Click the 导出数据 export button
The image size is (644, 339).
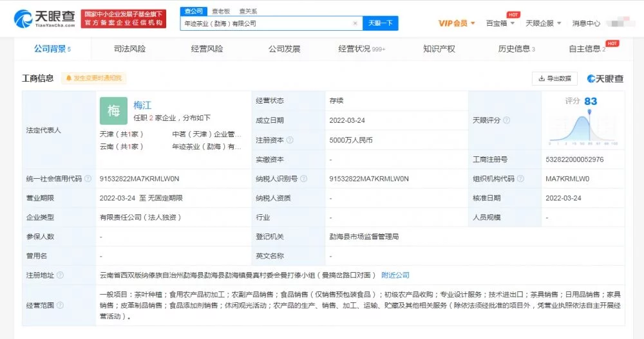click(554, 78)
